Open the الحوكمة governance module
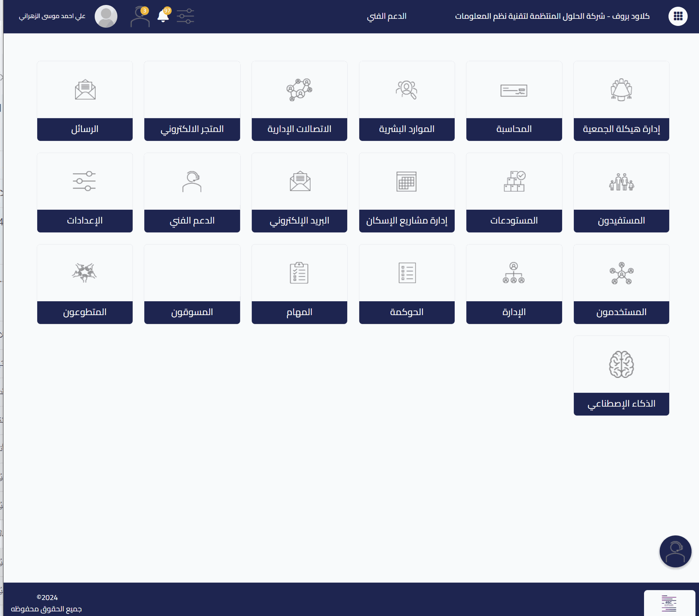This screenshot has height=616, width=699. coord(406,312)
